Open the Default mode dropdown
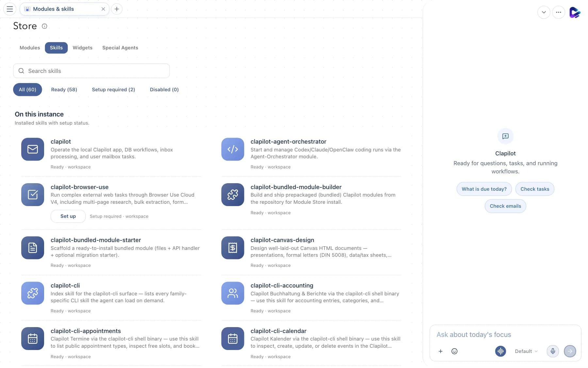This screenshot has width=588, height=368. tap(526, 351)
